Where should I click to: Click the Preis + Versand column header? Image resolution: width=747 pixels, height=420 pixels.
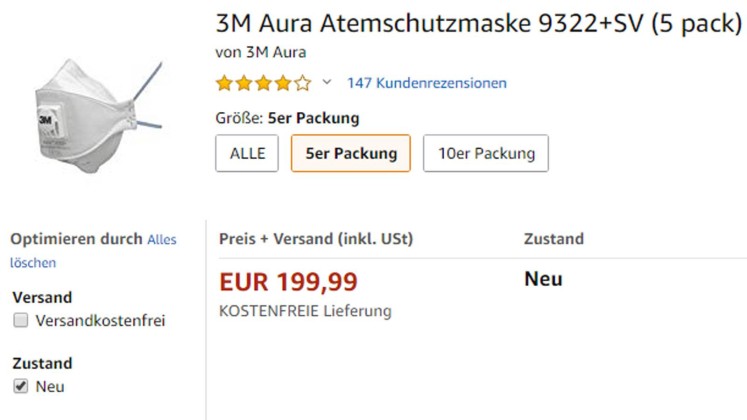click(316, 239)
